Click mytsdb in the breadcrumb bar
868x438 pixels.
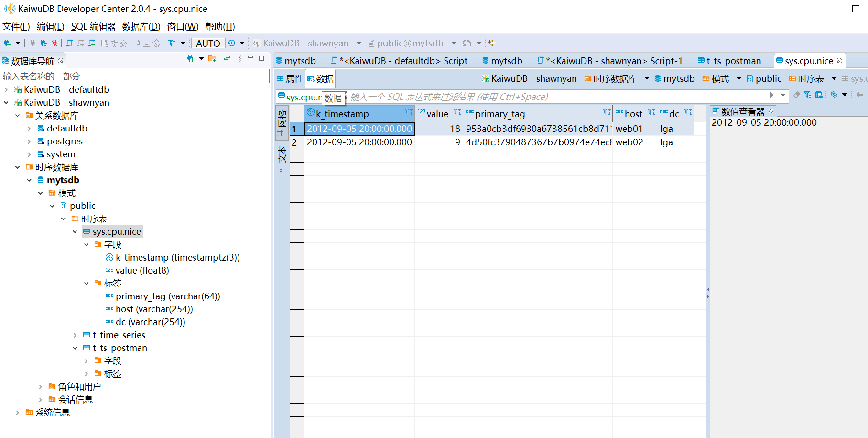pos(674,79)
